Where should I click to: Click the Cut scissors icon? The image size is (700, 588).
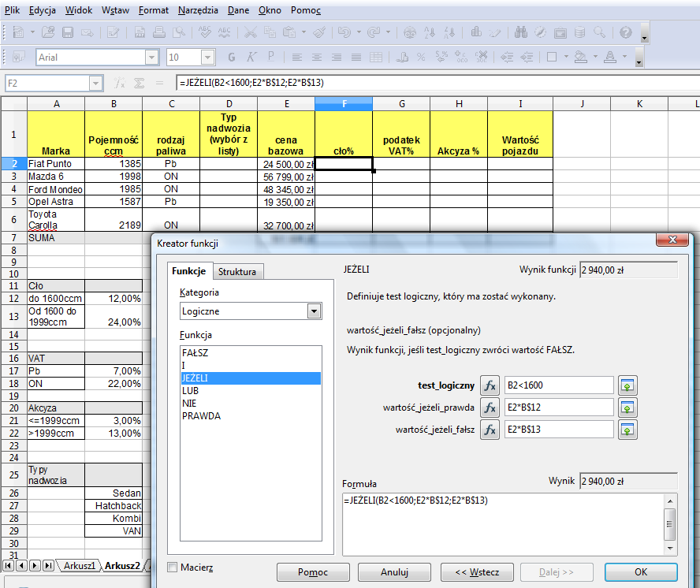(x=251, y=32)
